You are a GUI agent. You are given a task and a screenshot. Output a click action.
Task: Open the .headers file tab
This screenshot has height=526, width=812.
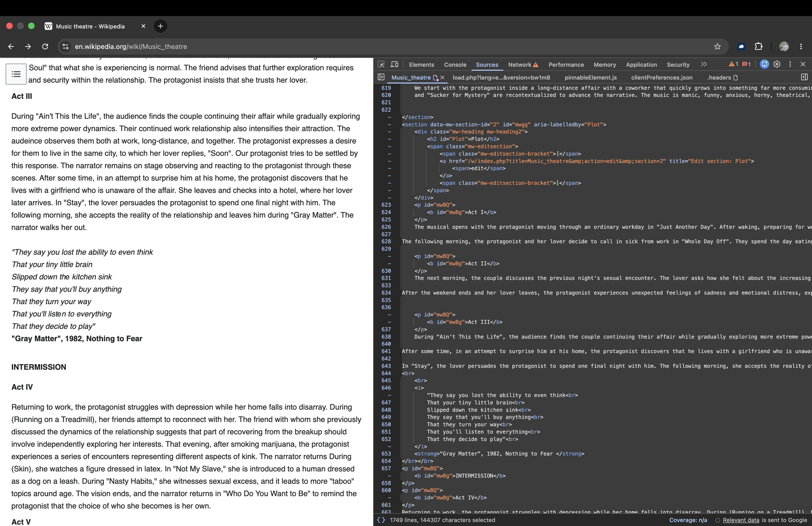[722, 77]
